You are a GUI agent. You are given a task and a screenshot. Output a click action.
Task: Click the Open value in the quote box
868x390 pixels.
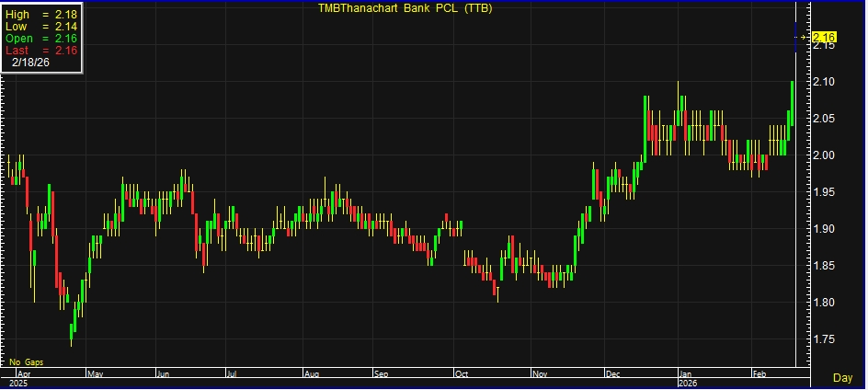pyautogui.click(x=64, y=39)
